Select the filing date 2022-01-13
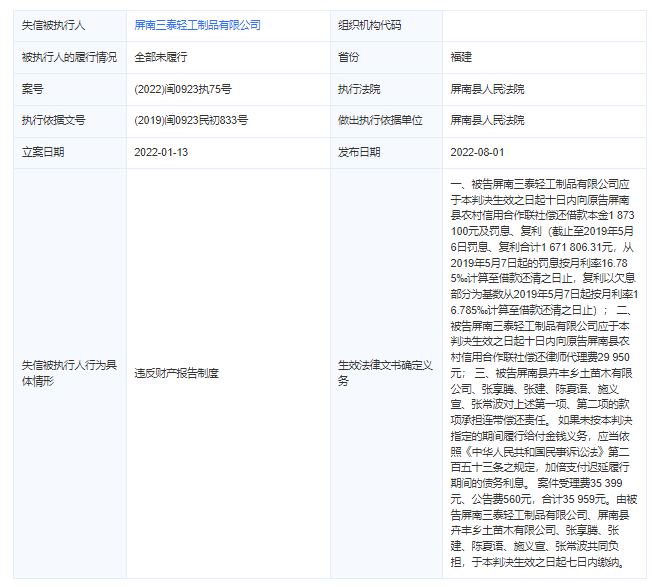This screenshot has height=587, width=652. [x=161, y=152]
